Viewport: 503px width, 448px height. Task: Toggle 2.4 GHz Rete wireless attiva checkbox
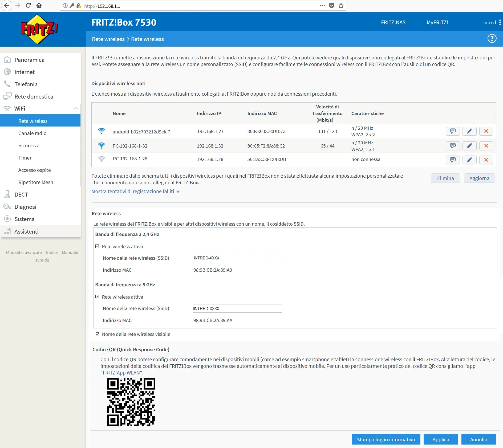coord(97,246)
